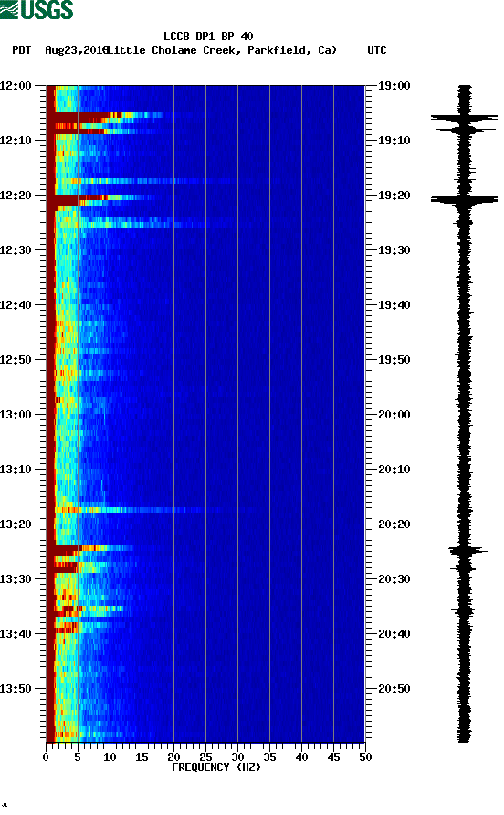Click the 'UTC' timezone label
This screenshot has height=815, width=504.
pos(377,50)
